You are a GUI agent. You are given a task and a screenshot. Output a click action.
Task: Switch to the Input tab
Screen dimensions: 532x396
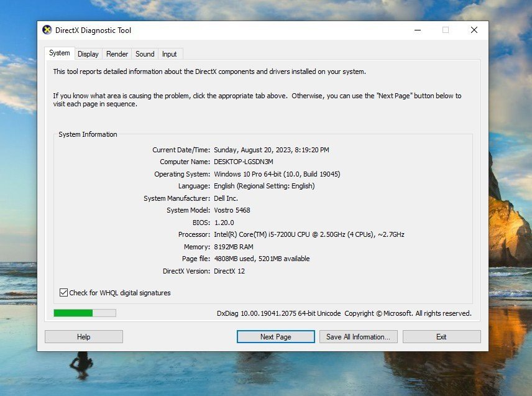pos(170,54)
